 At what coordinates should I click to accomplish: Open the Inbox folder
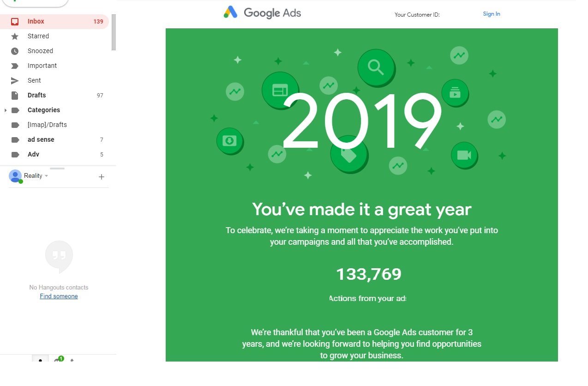[36, 21]
